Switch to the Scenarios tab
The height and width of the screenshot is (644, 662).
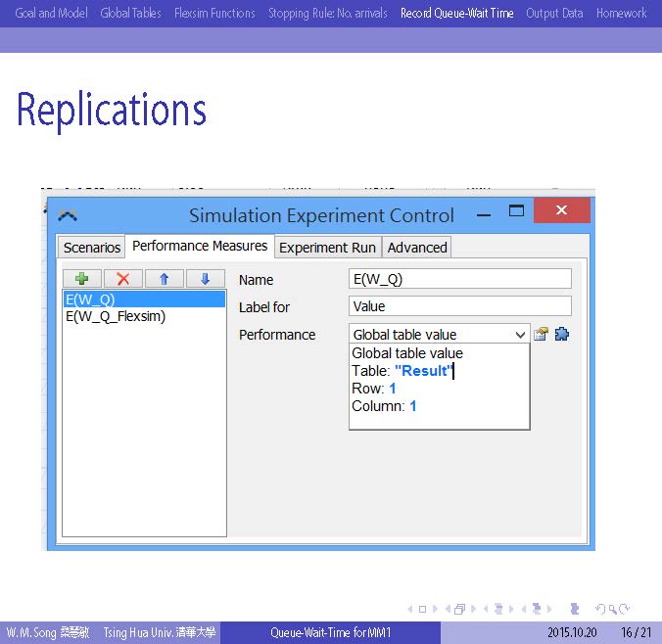(92, 248)
